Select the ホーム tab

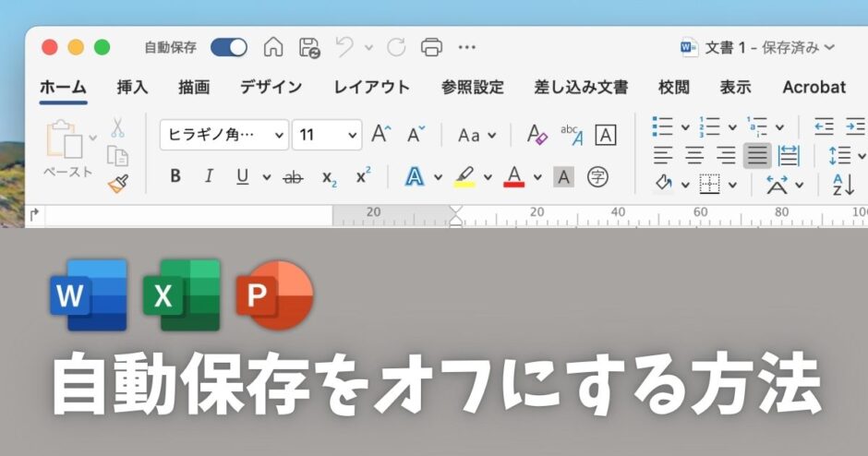click(63, 88)
